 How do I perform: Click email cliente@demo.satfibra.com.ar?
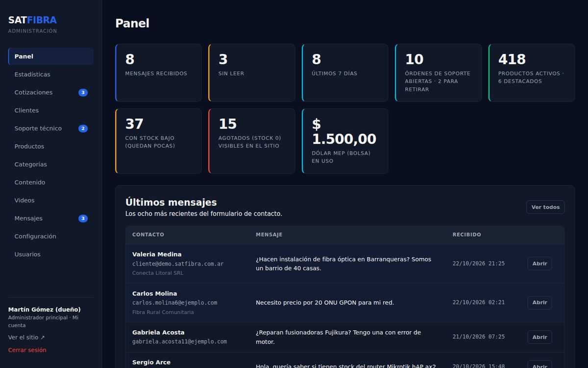coord(178,263)
